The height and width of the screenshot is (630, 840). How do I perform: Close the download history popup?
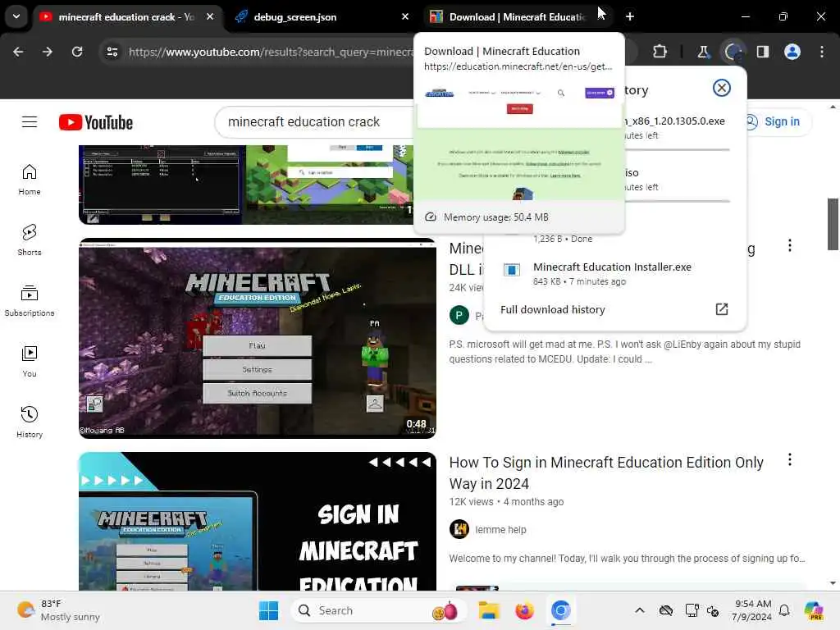722,88
